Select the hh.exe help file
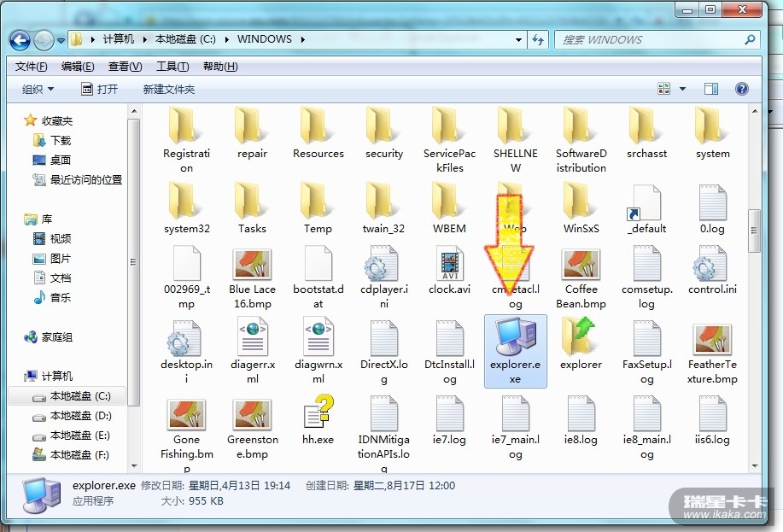 [x=318, y=420]
